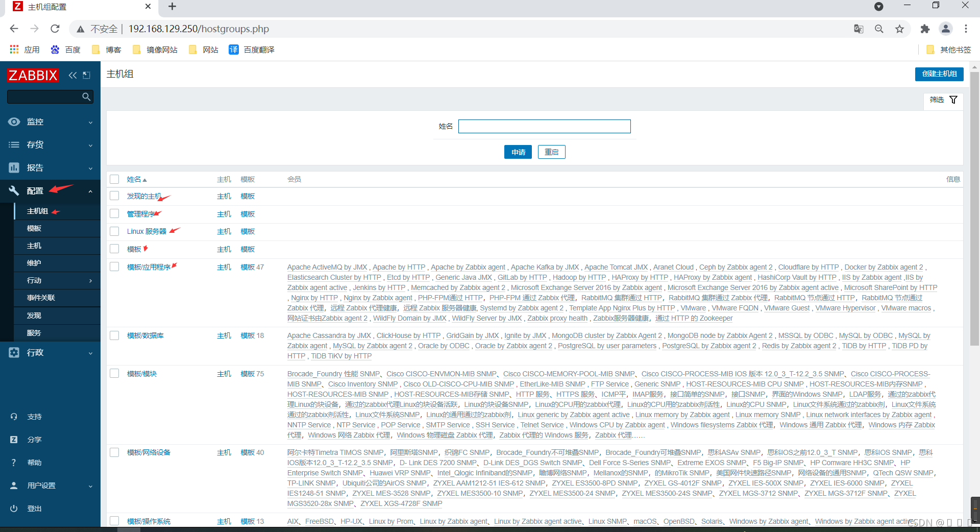The height and width of the screenshot is (532, 980).
Task: Expand the 存货 menu chevron
Action: tap(90, 146)
